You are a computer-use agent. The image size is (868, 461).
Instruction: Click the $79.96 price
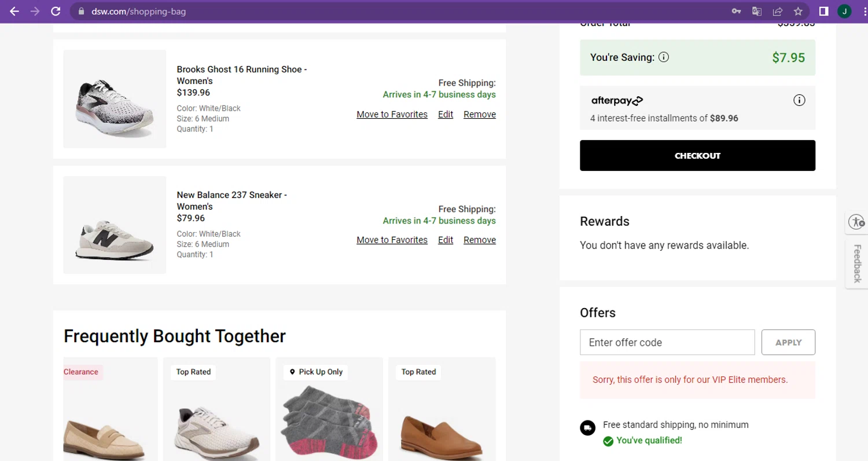[x=191, y=218]
